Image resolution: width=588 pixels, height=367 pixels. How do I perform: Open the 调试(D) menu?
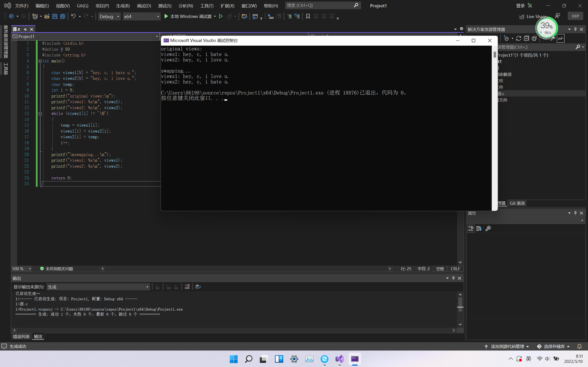[144, 6]
